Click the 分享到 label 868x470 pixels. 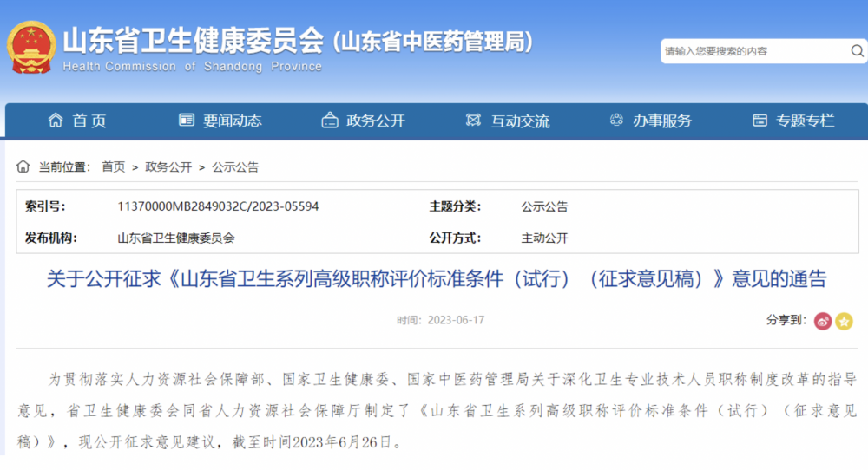tap(786, 320)
